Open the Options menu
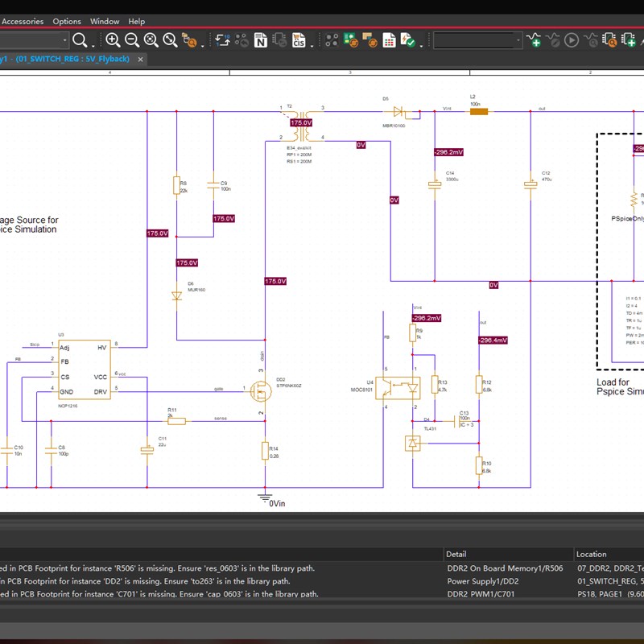644x644 pixels. pyautogui.click(x=67, y=22)
